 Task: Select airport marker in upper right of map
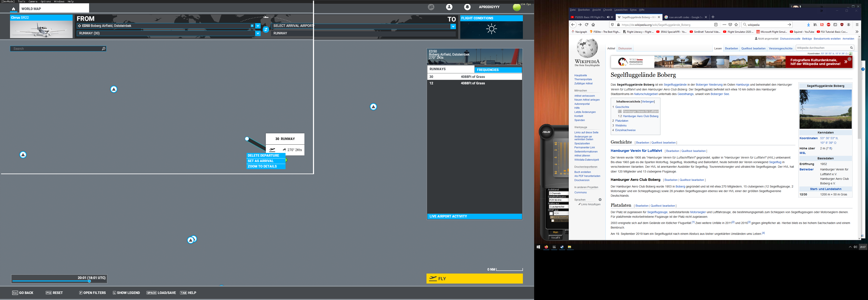(x=373, y=107)
